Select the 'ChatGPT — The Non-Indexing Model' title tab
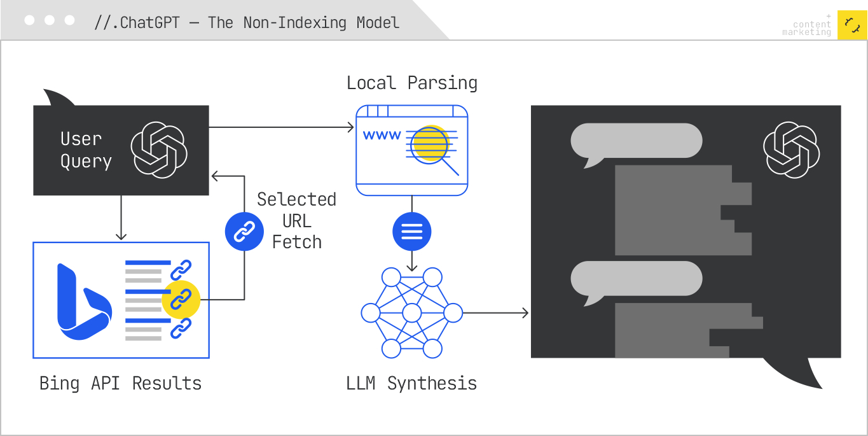Viewport: 868px width, 436px height. 247,23
